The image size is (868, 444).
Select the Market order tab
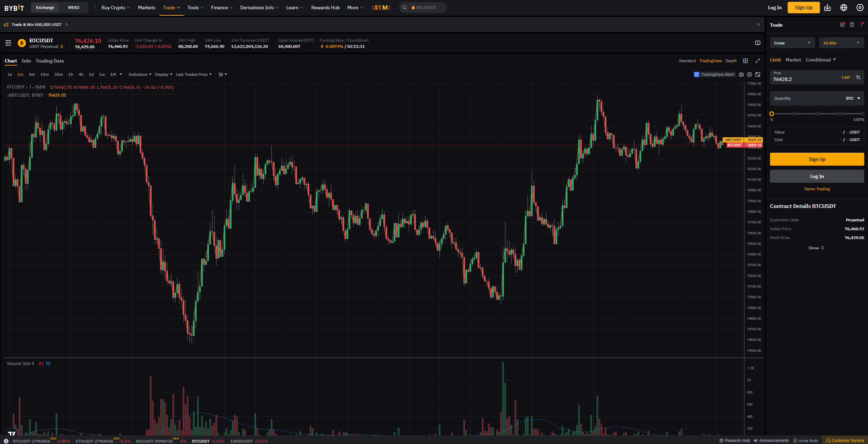pyautogui.click(x=793, y=60)
